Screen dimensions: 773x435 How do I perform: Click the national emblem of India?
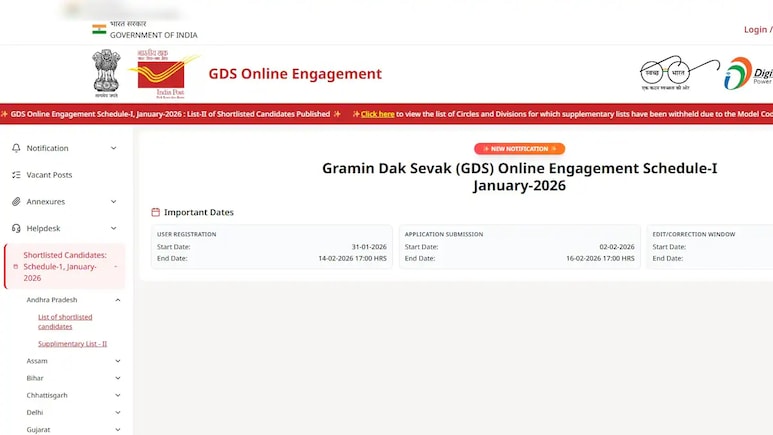(106, 73)
